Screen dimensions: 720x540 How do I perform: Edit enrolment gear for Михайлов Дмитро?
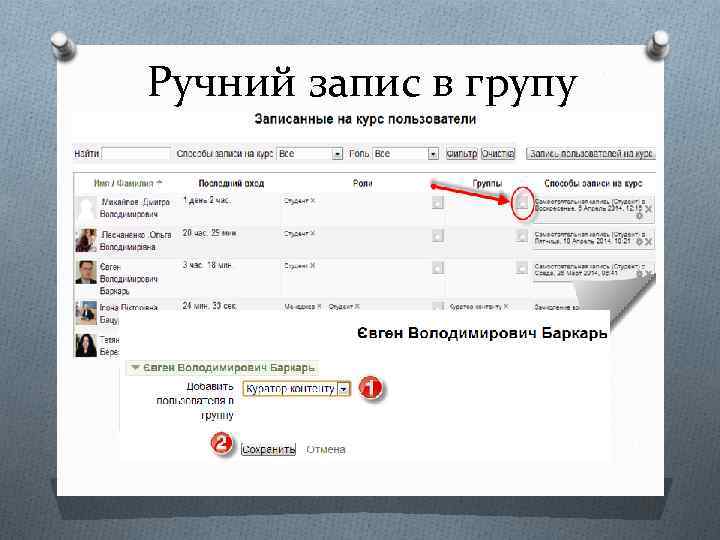[x=639, y=215]
